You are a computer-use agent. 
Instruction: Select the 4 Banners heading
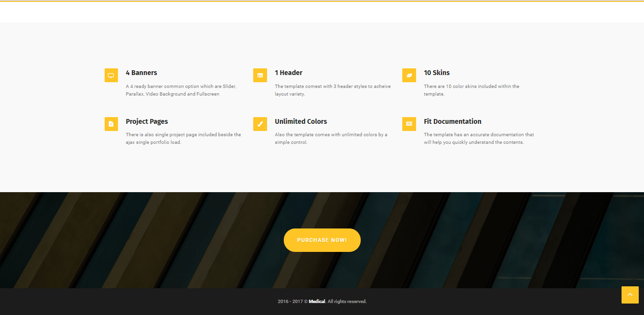[141, 73]
